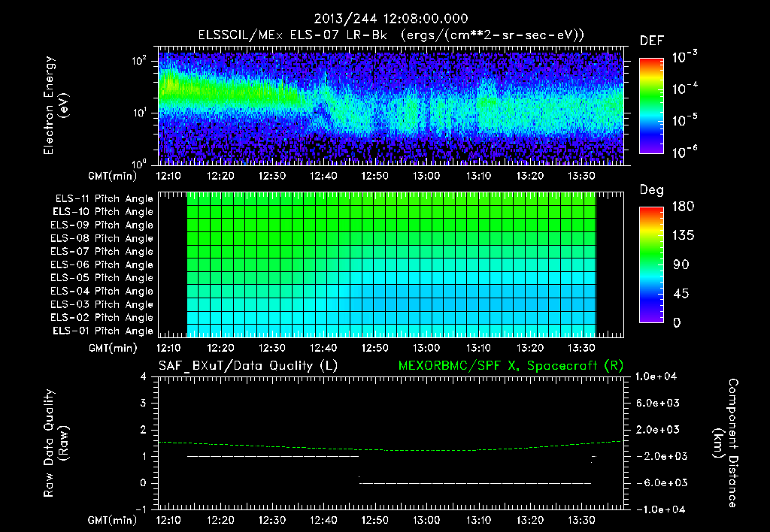The width and height of the screenshot is (770, 532).
Task: Click the 0 degree scale value
Action: [x=677, y=322]
